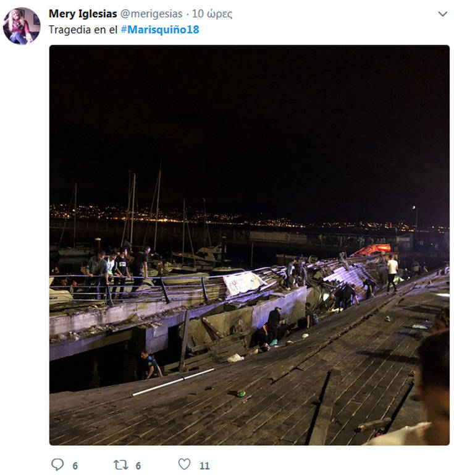Click the long white pole on the planks
The height and width of the screenshot is (476, 454).
[x=173, y=382]
